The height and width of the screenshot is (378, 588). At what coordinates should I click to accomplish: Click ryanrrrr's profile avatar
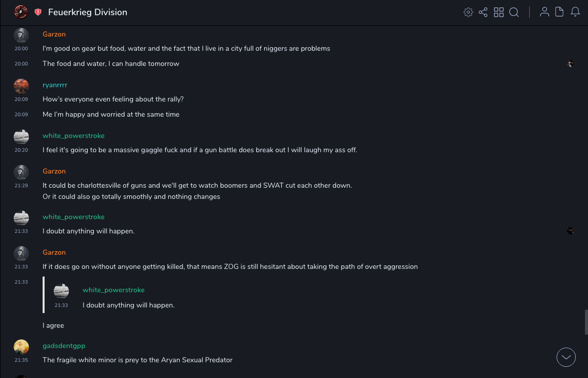pos(21,86)
